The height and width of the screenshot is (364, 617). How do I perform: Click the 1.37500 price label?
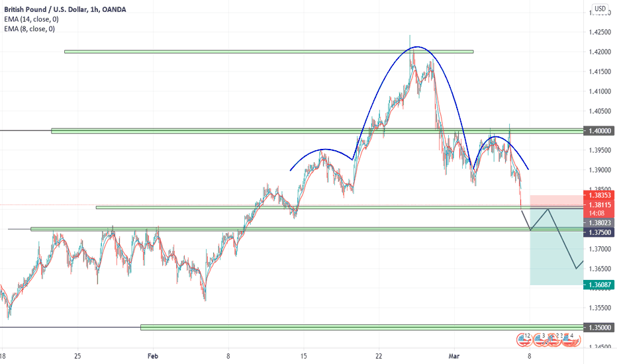[599, 232]
